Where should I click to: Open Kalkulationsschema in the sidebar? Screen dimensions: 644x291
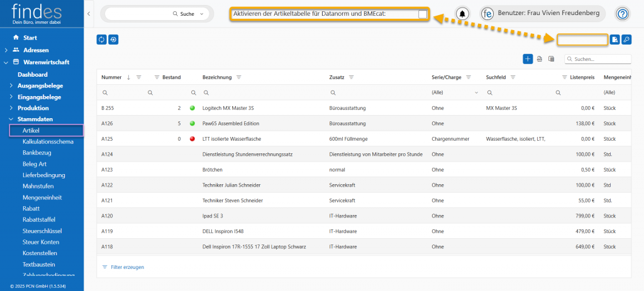(48, 141)
